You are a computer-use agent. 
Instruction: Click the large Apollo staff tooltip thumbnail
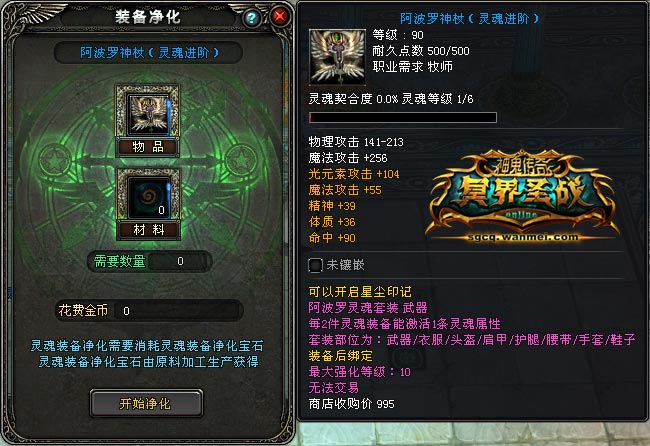[337, 57]
